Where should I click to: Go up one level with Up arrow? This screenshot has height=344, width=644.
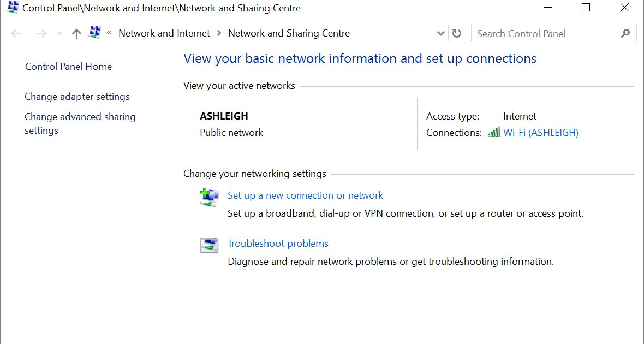(x=76, y=34)
